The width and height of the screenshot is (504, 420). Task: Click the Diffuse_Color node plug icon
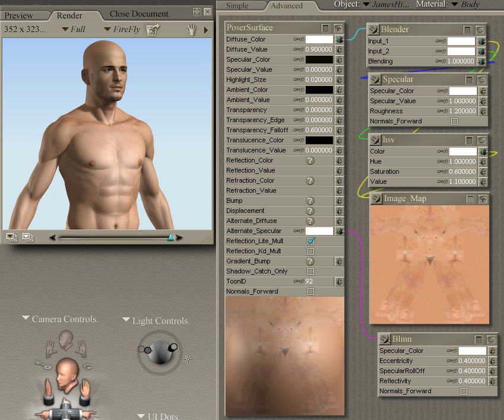[x=340, y=40]
